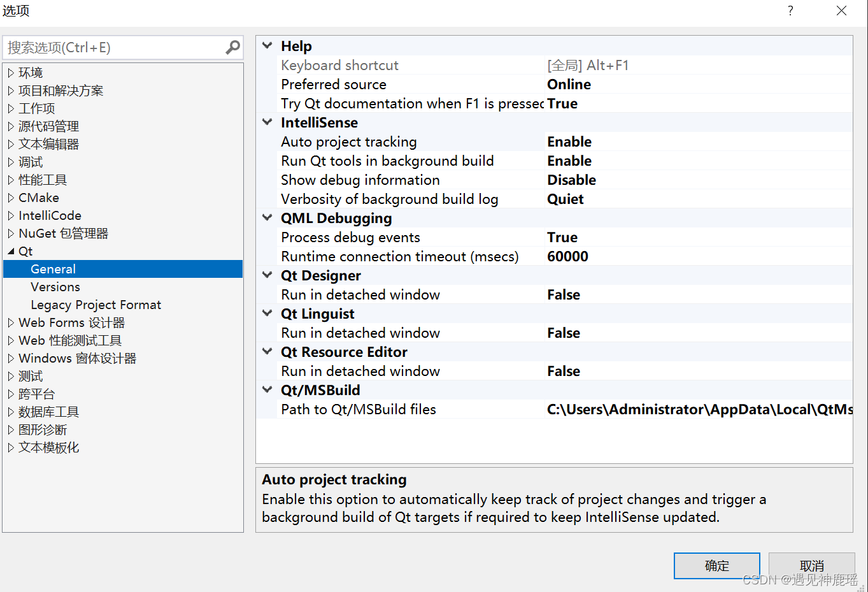868x592 pixels.
Task: Click the 确定 OK button
Action: [717, 565]
